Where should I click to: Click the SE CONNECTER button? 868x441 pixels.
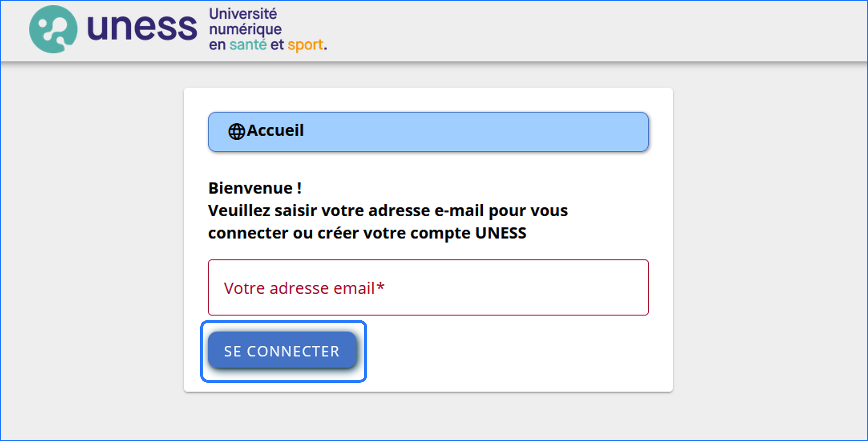[282, 350]
